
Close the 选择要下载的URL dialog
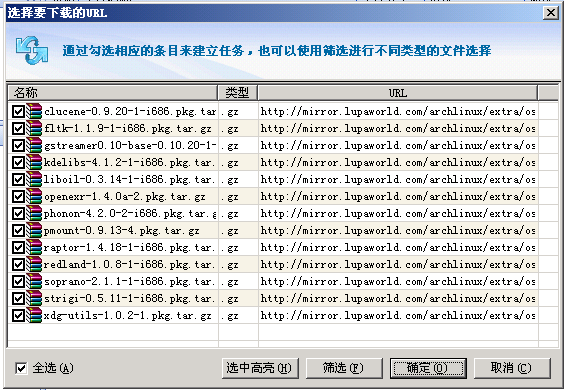pyautogui.click(x=551, y=13)
